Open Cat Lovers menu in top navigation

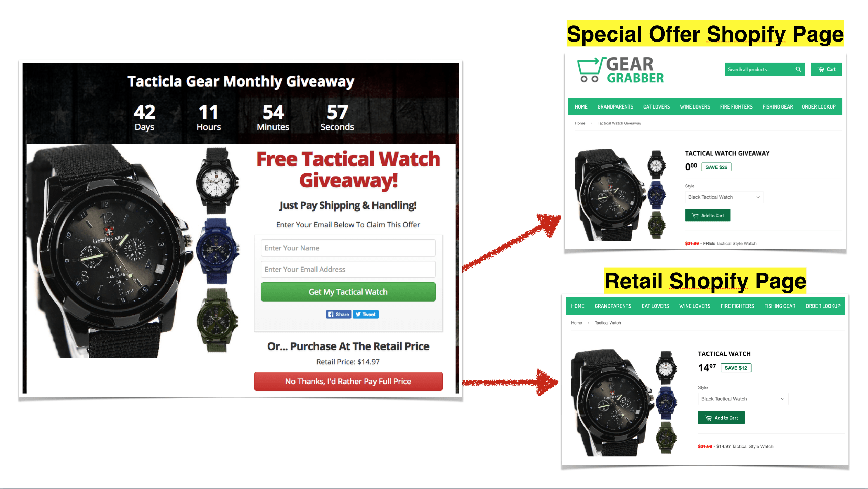coord(656,107)
